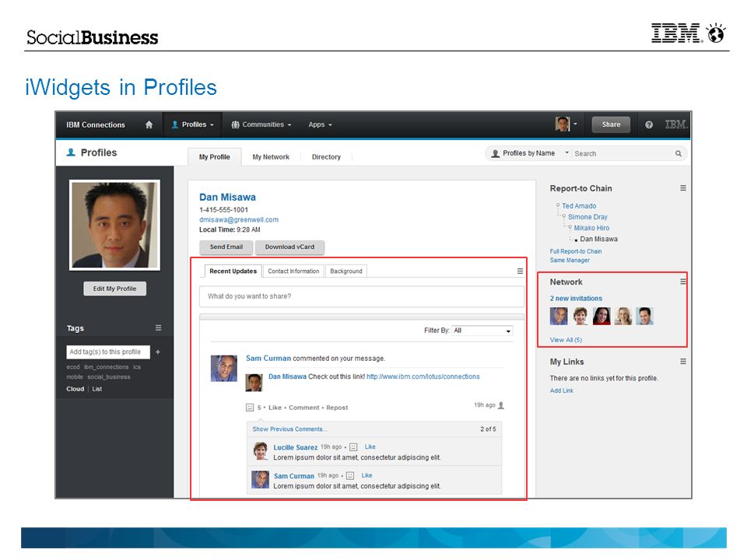Open the Recent Updates widget menu icon
This screenshot has width=747, height=560.
[521, 271]
